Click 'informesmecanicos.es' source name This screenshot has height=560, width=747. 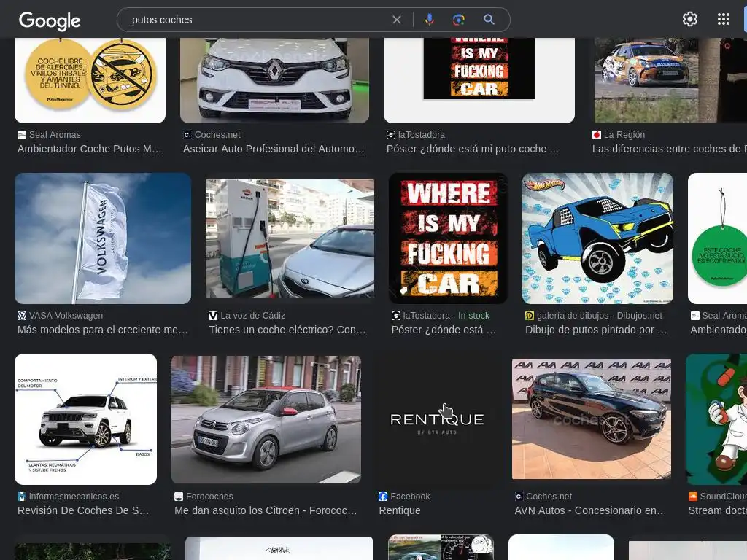pyautogui.click(x=74, y=497)
